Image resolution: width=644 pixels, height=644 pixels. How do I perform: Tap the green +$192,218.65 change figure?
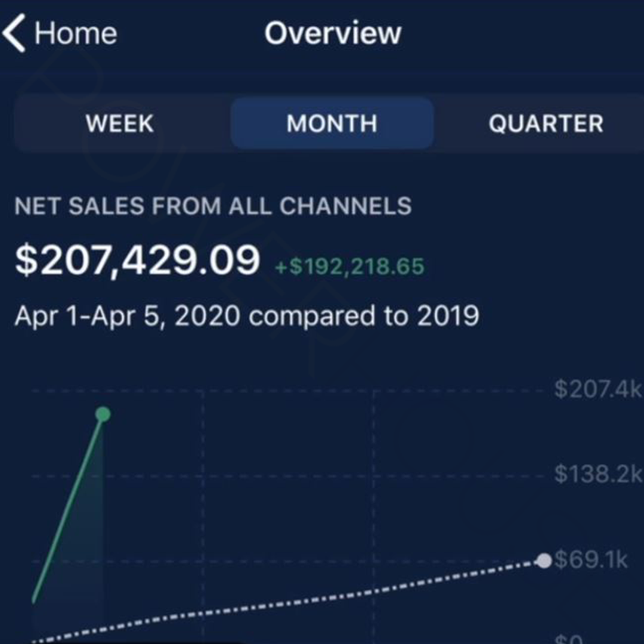(x=349, y=266)
